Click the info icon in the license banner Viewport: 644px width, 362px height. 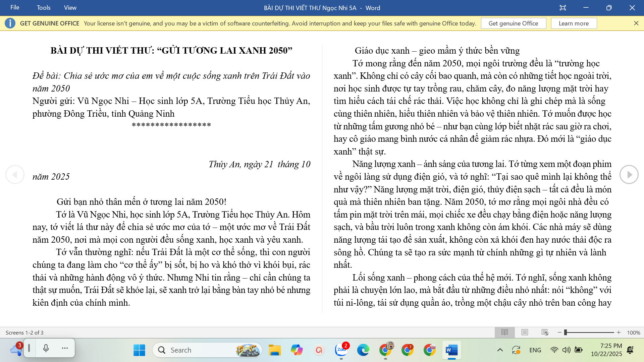click(x=10, y=23)
